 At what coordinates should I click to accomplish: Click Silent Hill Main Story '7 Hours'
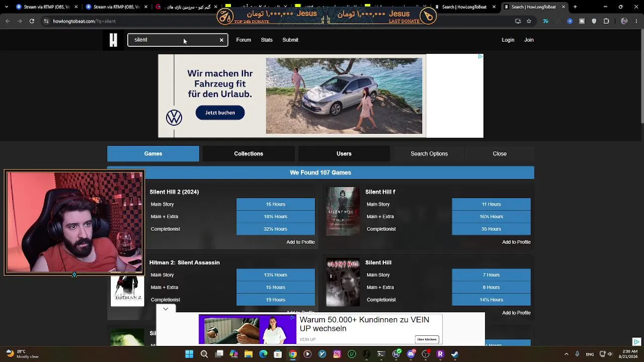point(491,275)
